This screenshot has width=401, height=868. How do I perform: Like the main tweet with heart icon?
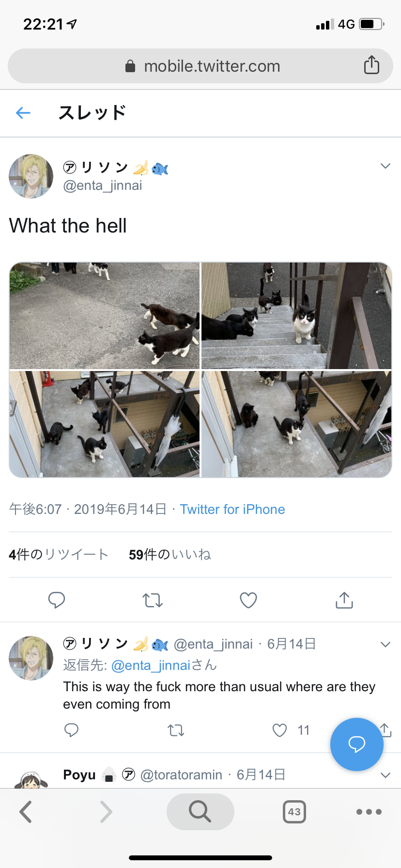pyautogui.click(x=248, y=600)
